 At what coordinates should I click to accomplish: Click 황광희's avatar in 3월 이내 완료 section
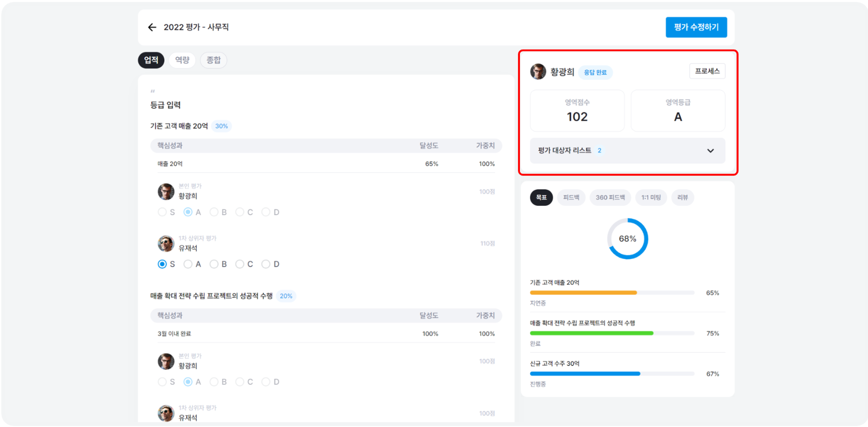coord(166,361)
